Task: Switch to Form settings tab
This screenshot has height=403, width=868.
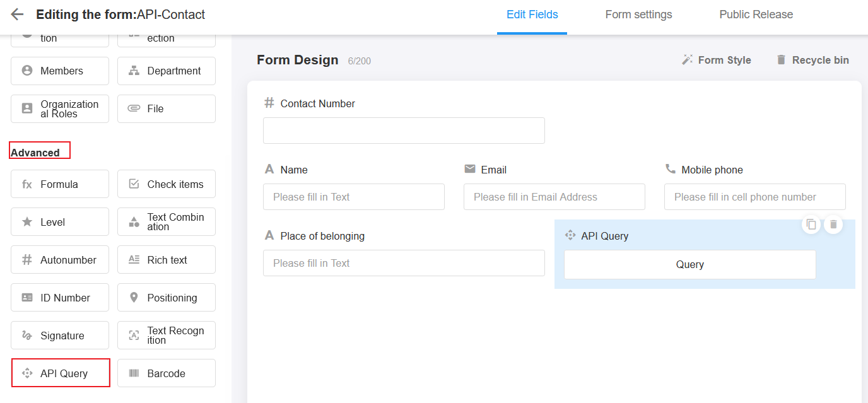Action: pos(638,15)
